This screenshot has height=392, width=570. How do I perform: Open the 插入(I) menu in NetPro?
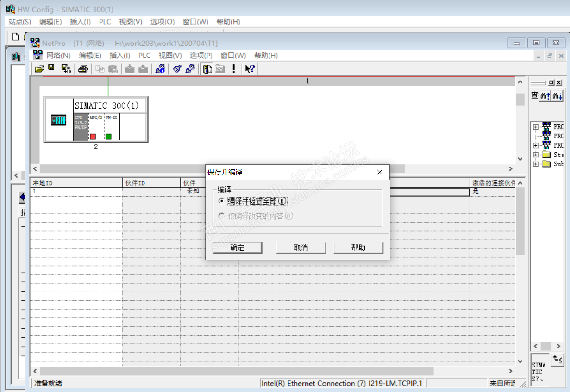[119, 55]
